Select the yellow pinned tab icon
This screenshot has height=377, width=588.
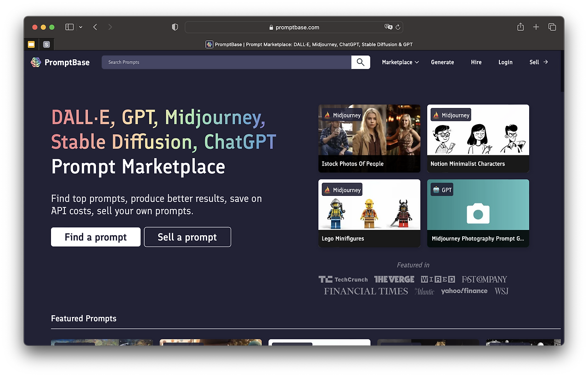[x=31, y=45]
